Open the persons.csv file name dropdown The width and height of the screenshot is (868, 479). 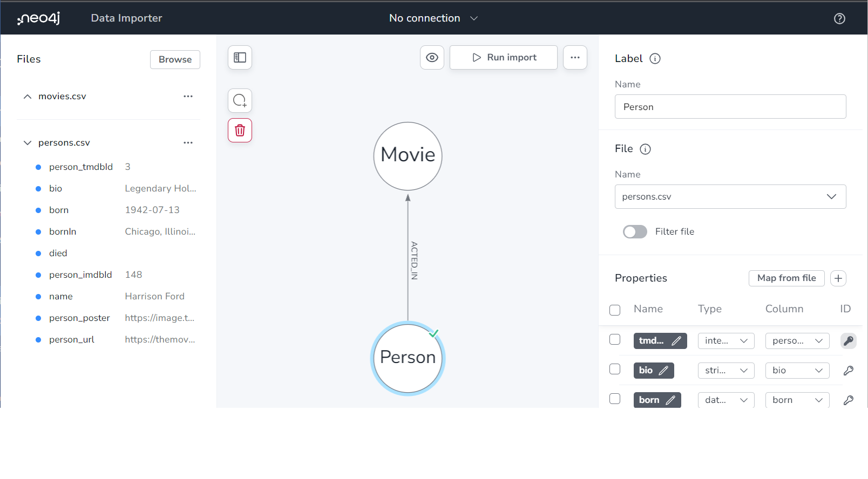[730, 197]
